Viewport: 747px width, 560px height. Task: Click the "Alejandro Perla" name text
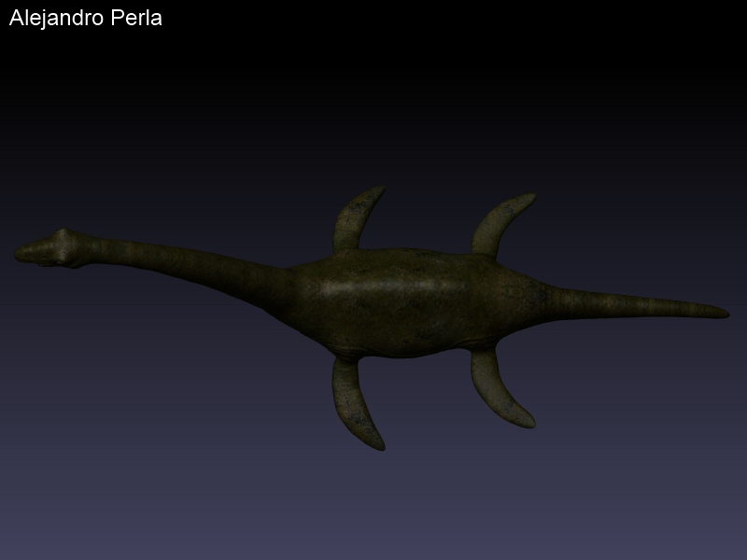[86, 19]
